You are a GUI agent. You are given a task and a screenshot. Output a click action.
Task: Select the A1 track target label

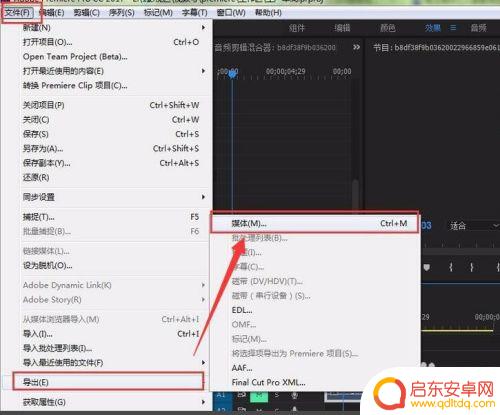tap(221, 395)
